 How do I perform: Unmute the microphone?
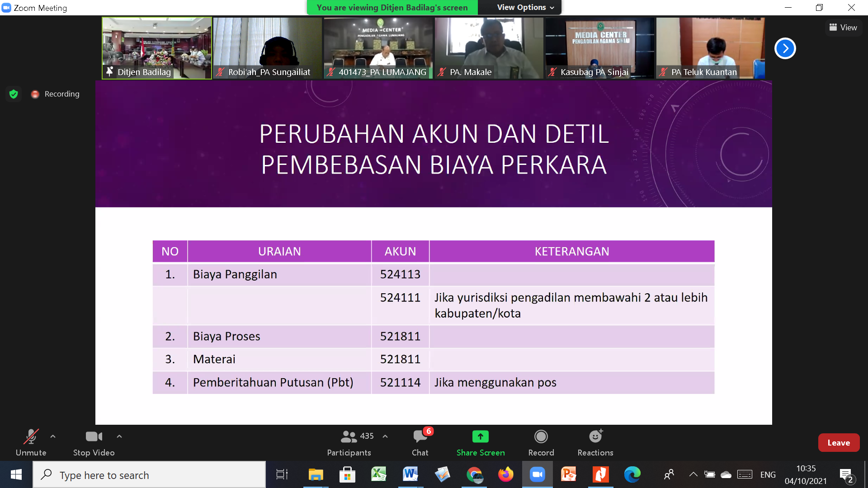[x=31, y=442]
